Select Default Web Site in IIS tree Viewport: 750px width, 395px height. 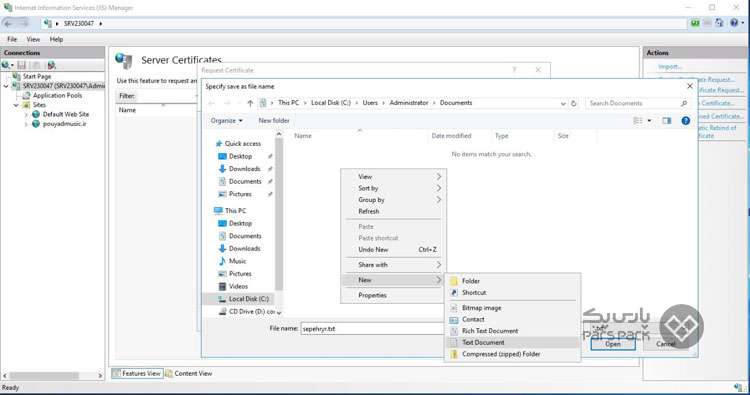[x=66, y=115]
